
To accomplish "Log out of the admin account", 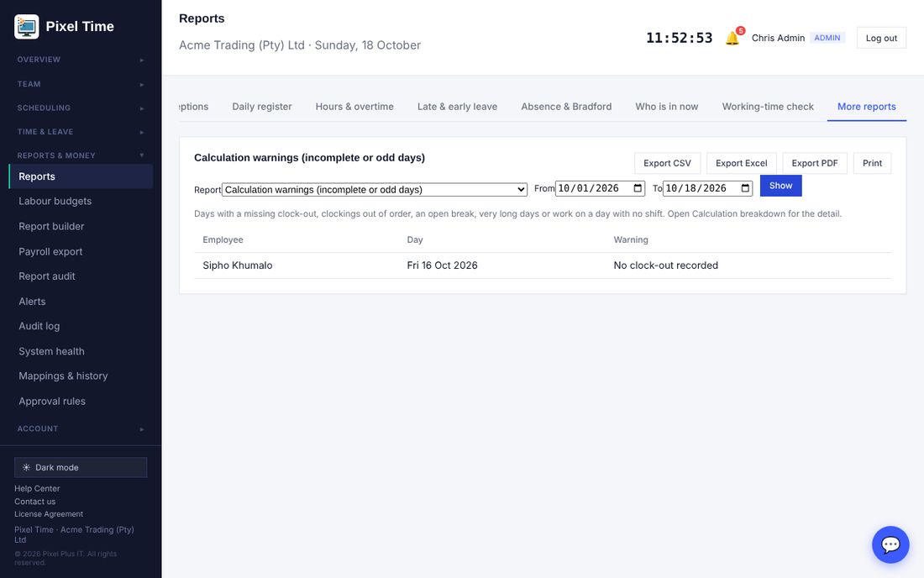I will click(x=881, y=38).
